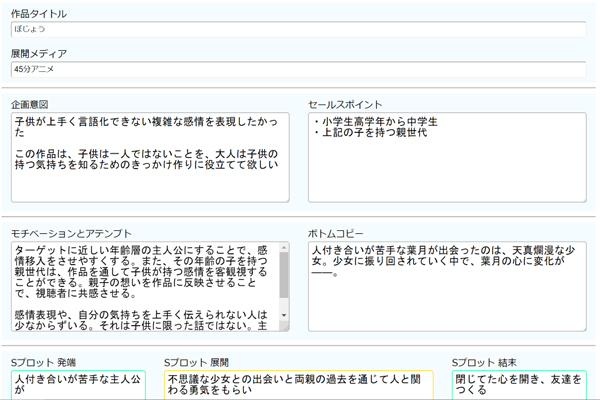Viewport: 600px width, 400px height.
Task: Click inside the 企画意図 text area
Action: pos(150,156)
